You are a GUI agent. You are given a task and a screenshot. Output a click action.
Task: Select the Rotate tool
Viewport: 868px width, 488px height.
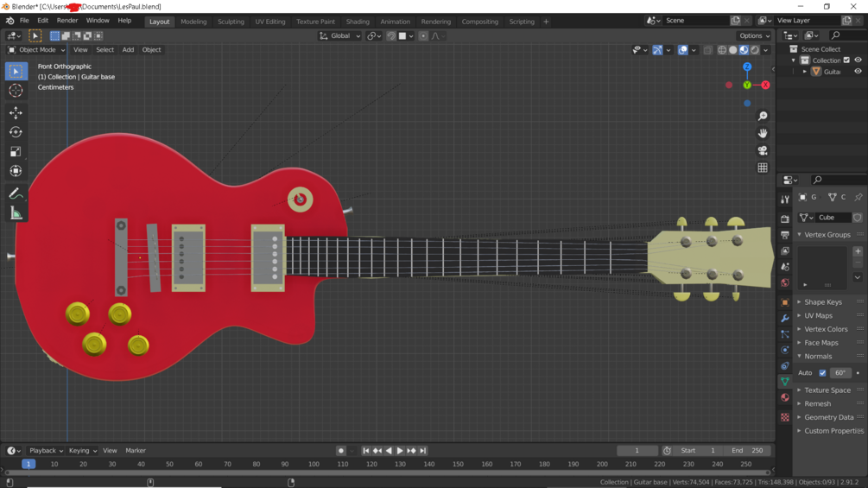coord(16,132)
